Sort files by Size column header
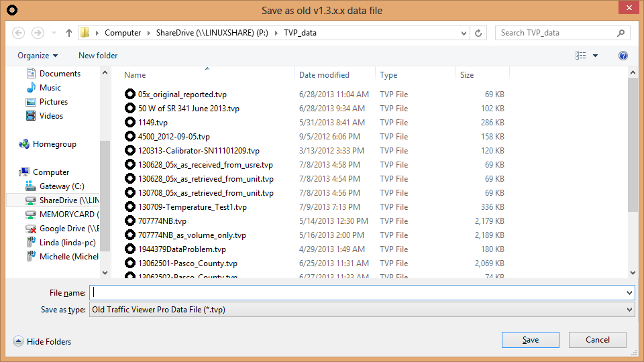The height and width of the screenshot is (362, 644). [467, 75]
